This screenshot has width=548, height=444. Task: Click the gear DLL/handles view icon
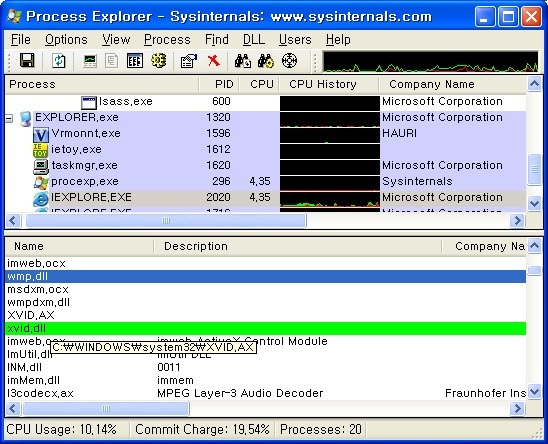(x=159, y=61)
